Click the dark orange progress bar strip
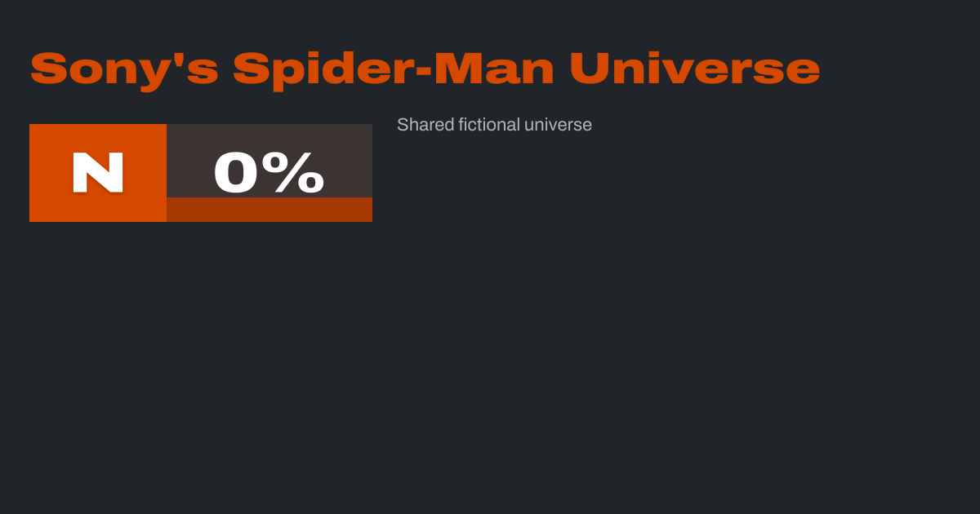Viewport: 980px width, 514px height. [269, 210]
